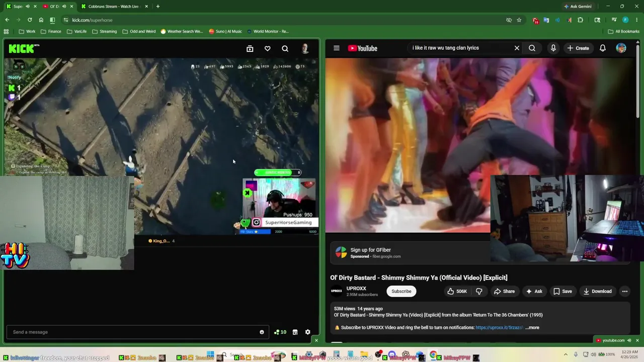Open the YouTube guide hamburger menu
The height and width of the screenshot is (362, 644).
pyautogui.click(x=337, y=48)
